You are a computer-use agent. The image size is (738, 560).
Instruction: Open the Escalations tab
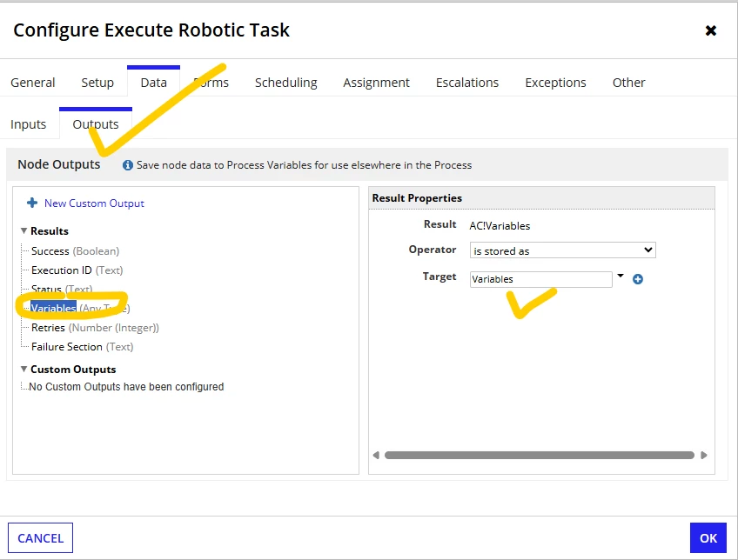[x=466, y=83]
